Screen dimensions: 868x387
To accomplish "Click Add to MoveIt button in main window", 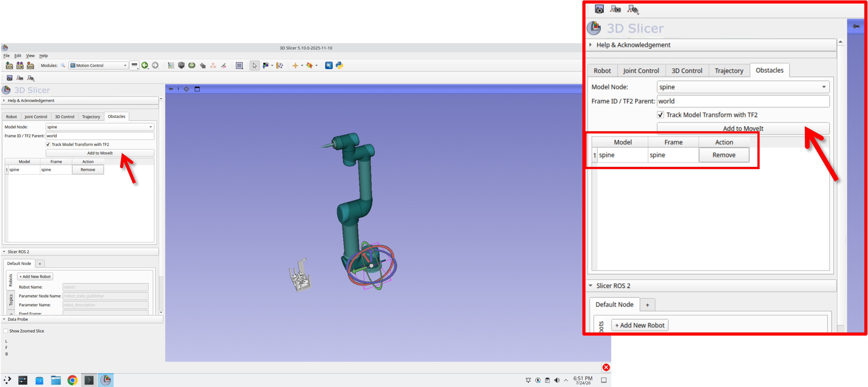I will point(100,153).
